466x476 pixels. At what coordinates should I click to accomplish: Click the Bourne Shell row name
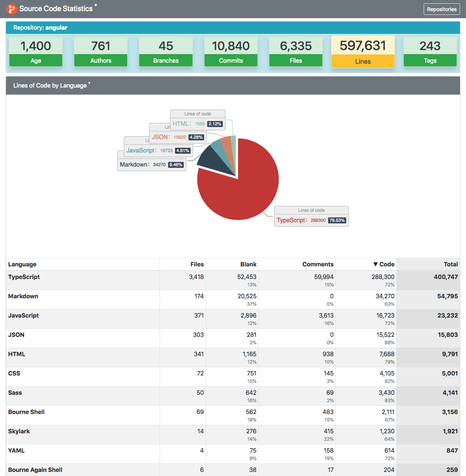coord(26,412)
